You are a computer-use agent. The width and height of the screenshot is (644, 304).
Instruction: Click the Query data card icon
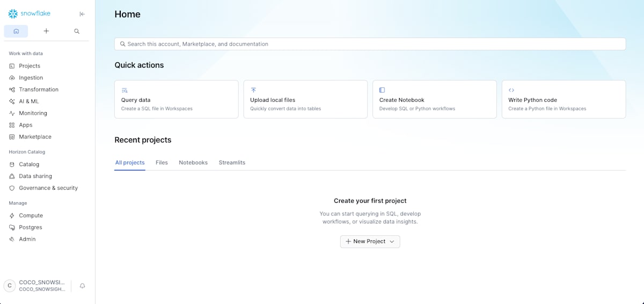coord(125,90)
